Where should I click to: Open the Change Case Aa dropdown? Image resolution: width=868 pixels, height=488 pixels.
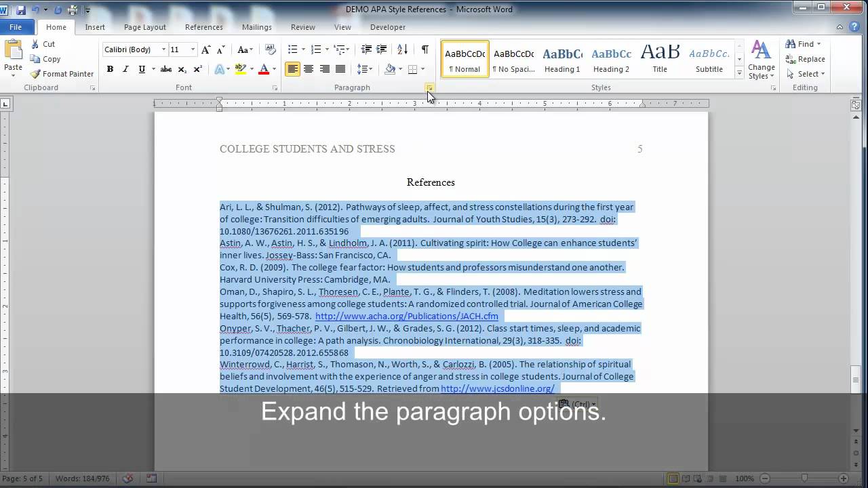[245, 49]
